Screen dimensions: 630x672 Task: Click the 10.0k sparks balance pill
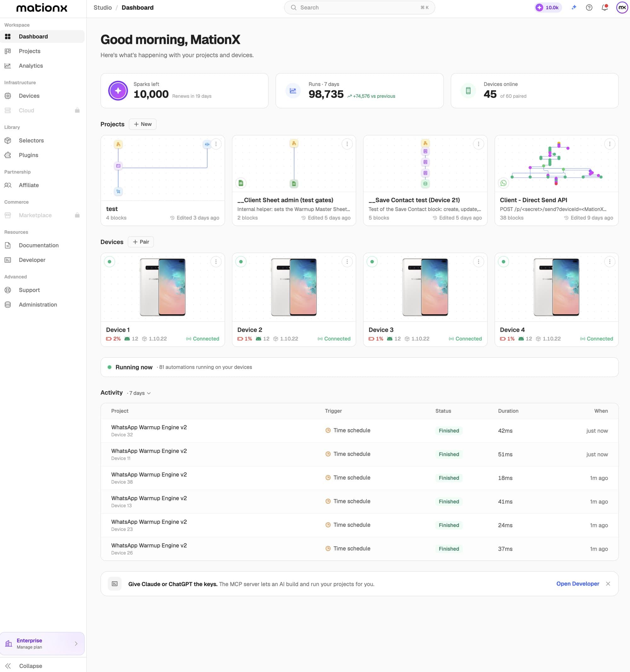548,8
